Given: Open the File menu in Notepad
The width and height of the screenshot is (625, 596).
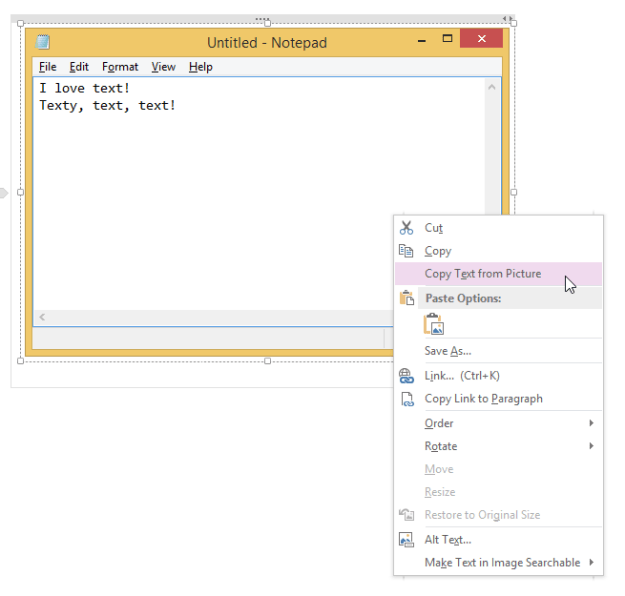Looking at the screenshot, I should pyautogui.click(x=48, y=67).
